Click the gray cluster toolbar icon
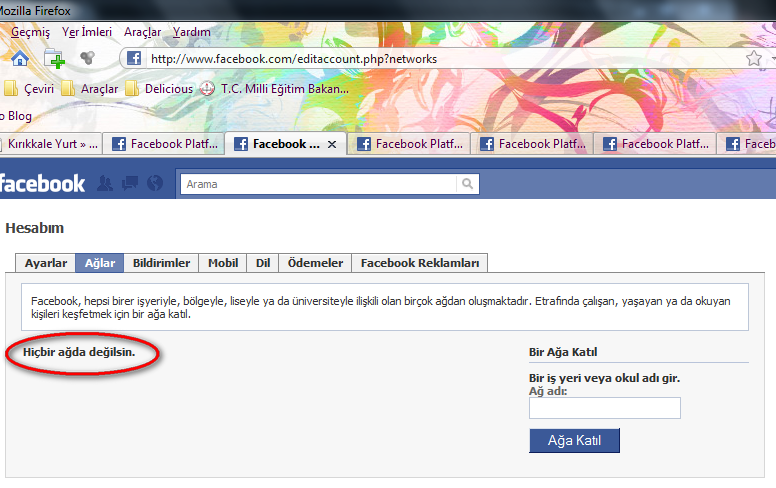The image size is (776, 488). (x=88, y=58)
